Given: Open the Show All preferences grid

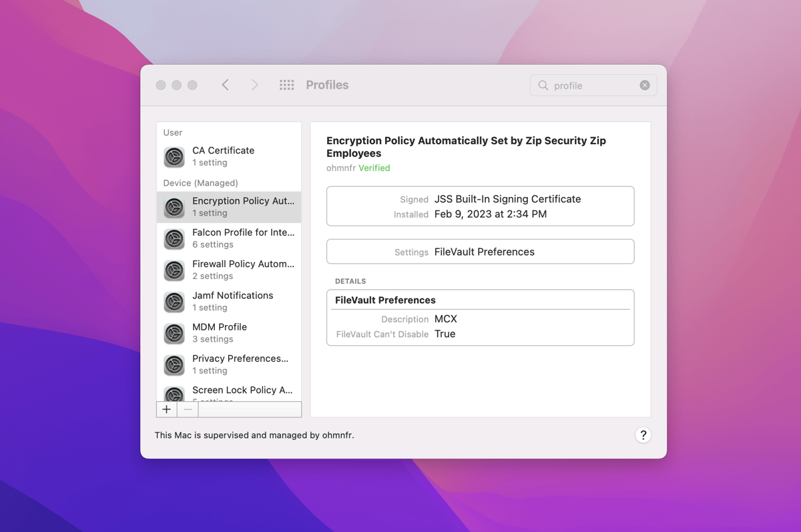Looking at the screenshot, I should coord(286,85).
